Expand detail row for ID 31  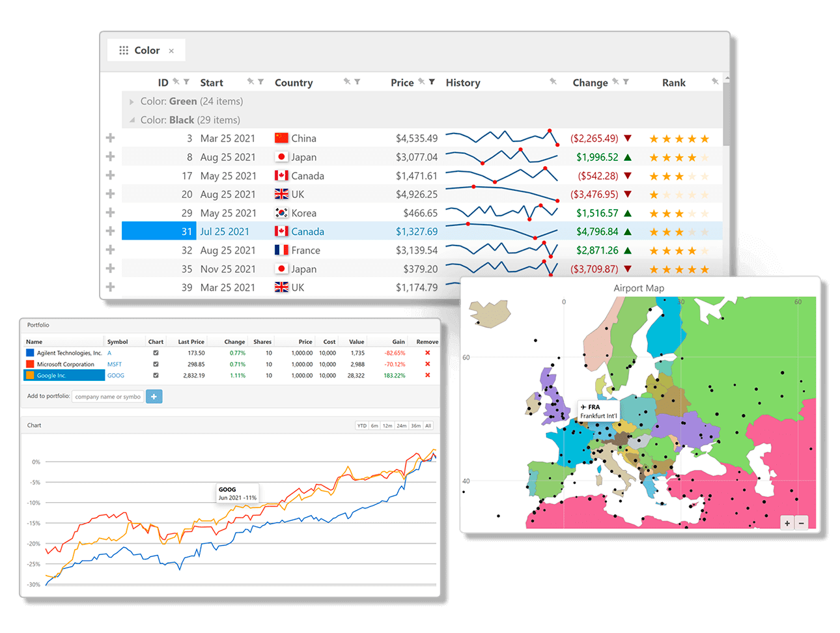pyautogui.click(x=110, y=231)
